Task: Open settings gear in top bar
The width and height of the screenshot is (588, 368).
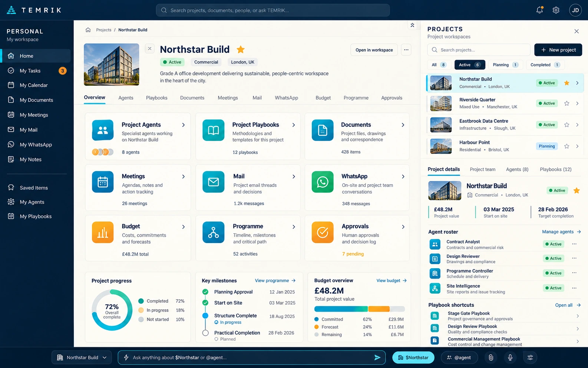Action: click(556, 10)
